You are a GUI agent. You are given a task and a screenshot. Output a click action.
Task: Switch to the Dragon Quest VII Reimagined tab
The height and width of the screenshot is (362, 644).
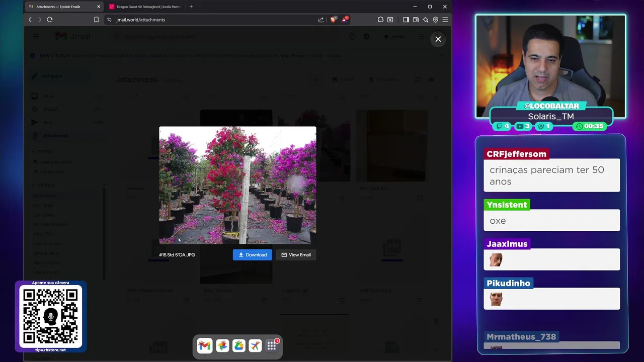[x=145, y=7]
